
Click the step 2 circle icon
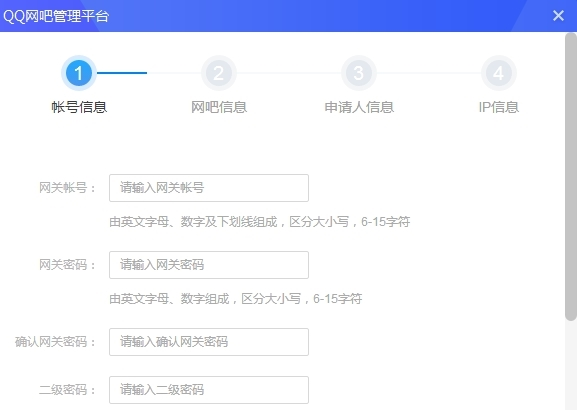pyautogui.click(x=219, y=73)
